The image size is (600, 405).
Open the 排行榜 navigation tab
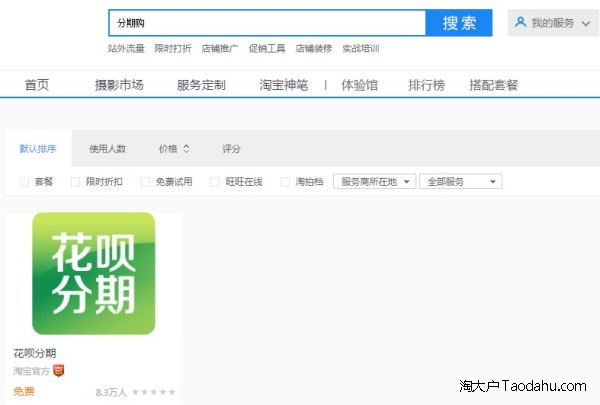click(426, 85)
